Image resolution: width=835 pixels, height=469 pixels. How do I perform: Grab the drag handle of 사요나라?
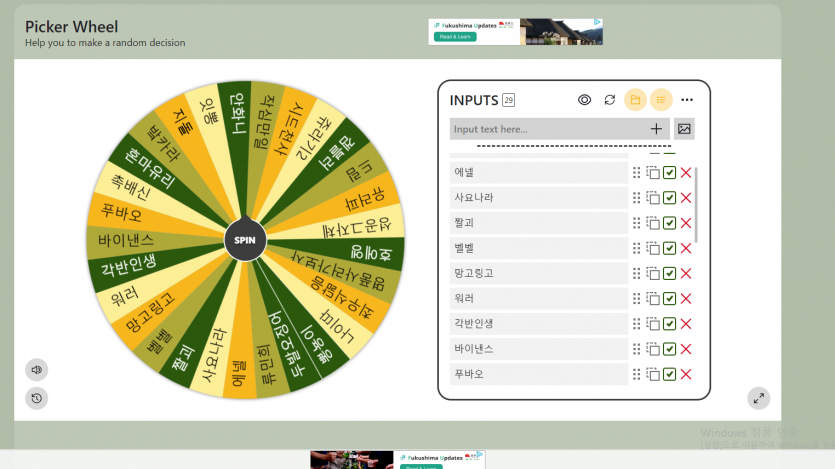coord(636,198)
